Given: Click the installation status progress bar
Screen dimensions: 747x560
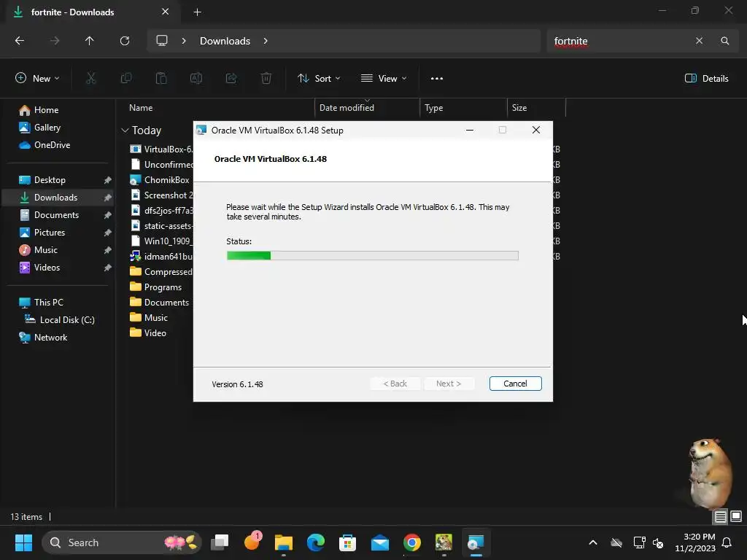Looking at the screenshot, I should point(372,256).
